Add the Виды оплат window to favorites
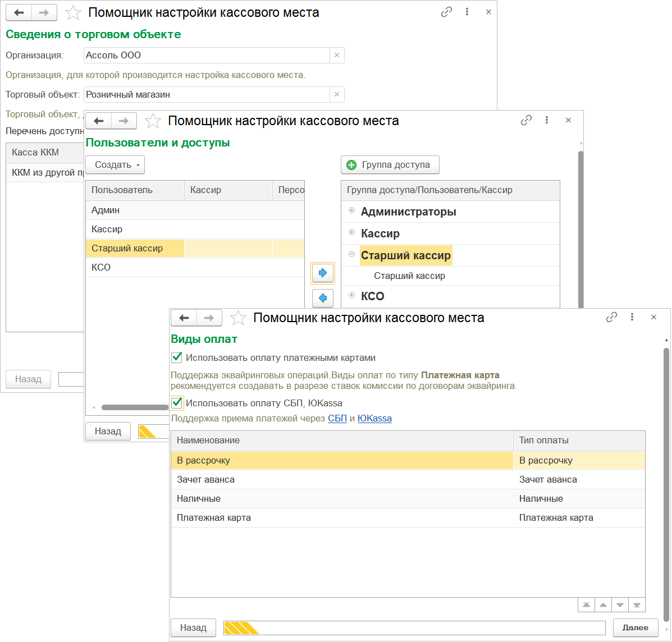The image size is (672, 642). (x=239, y=318)
